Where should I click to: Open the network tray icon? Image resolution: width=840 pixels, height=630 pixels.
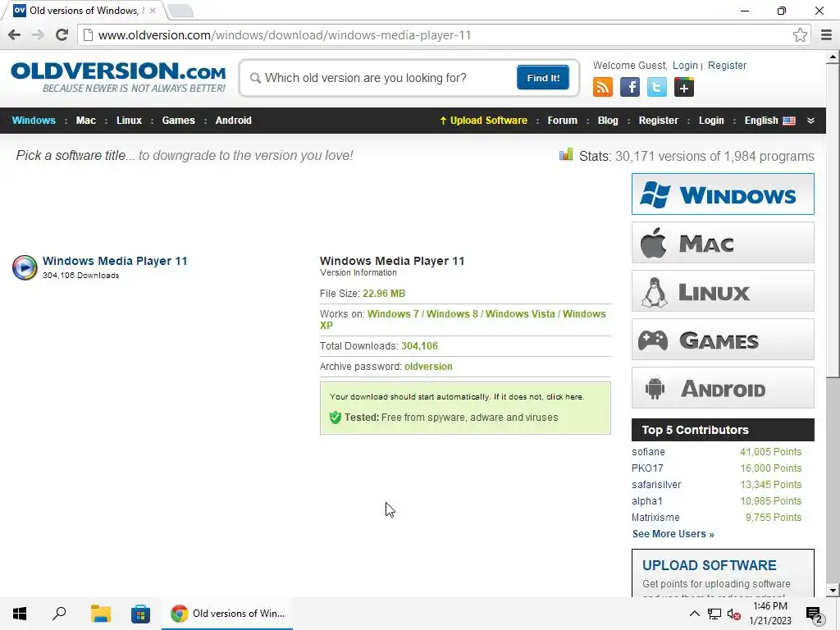tap(714, 614)
